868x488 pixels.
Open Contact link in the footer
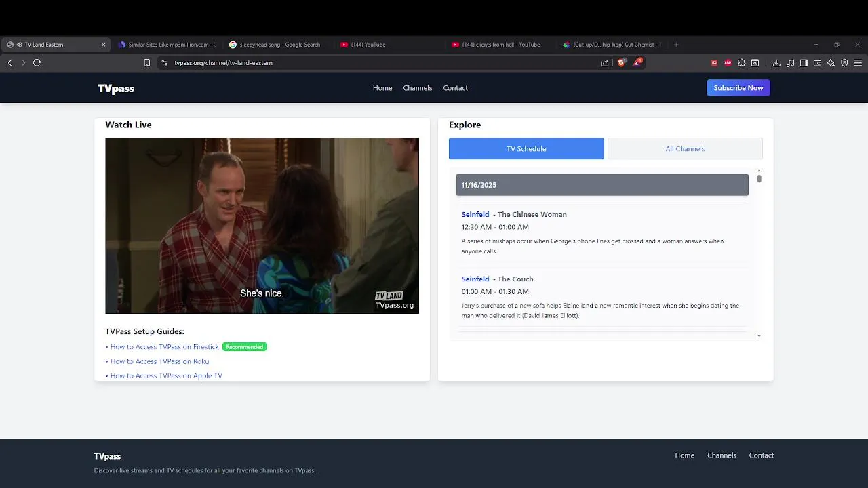coord(761,455)
